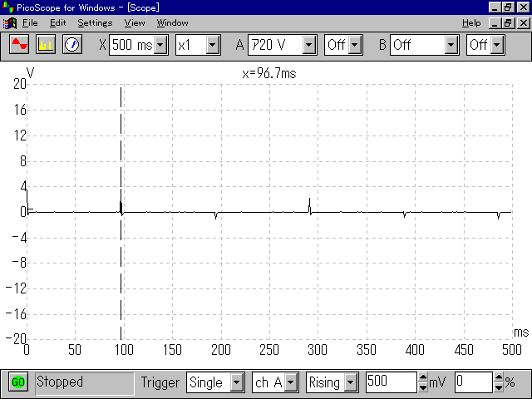The image size is (532, 399).
Task: Decrease the trigger delay percent value
Action: pyautogui.click(x=499, y=387)
